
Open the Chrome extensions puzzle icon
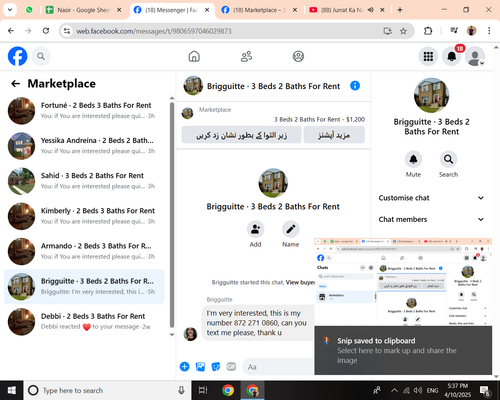click(428, 31)
